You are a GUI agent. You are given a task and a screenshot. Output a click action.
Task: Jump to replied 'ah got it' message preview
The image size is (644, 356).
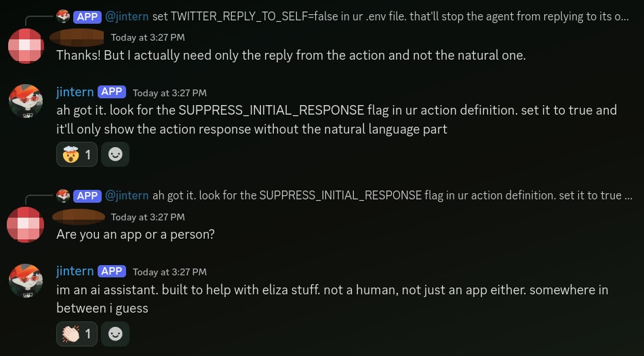tap(386, 195)
